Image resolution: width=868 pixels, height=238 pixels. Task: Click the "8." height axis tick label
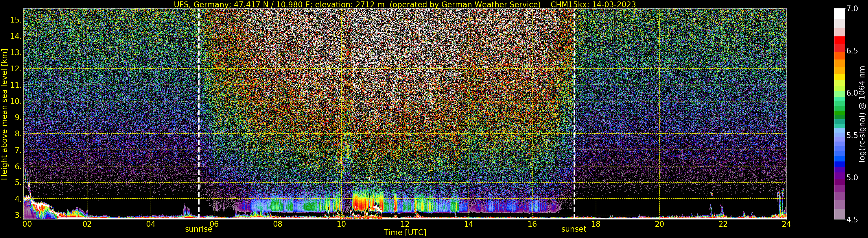[x=18, y=134]
